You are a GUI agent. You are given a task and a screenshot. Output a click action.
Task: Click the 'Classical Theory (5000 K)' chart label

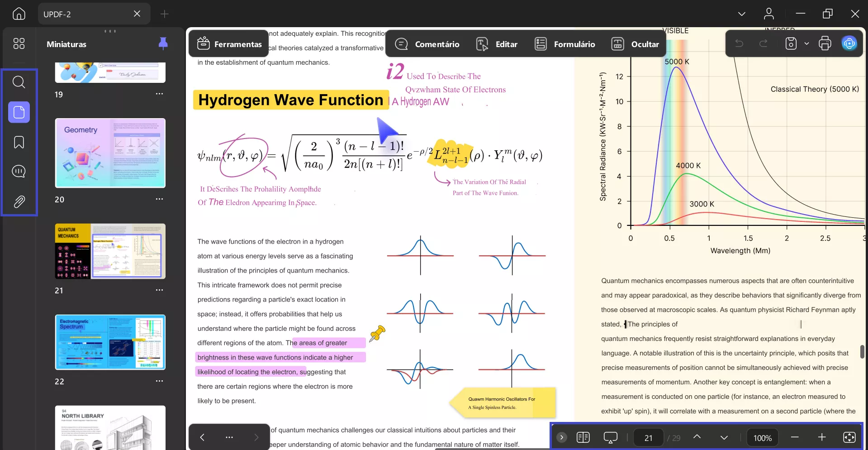click(x=815, y=89)
